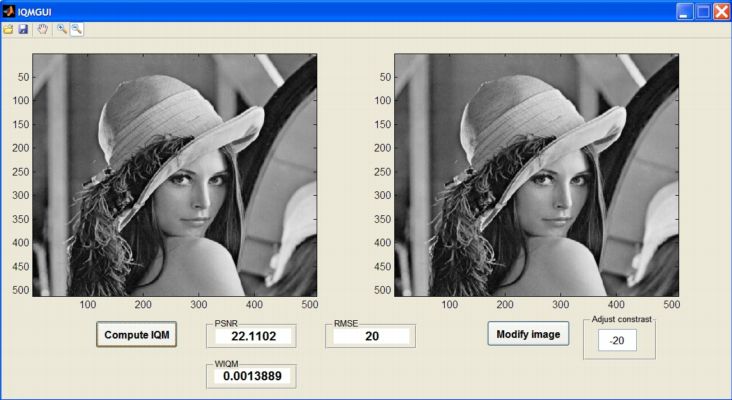
Task: Click the Adjust constrast input showing -20
Action: click(617, 341)
